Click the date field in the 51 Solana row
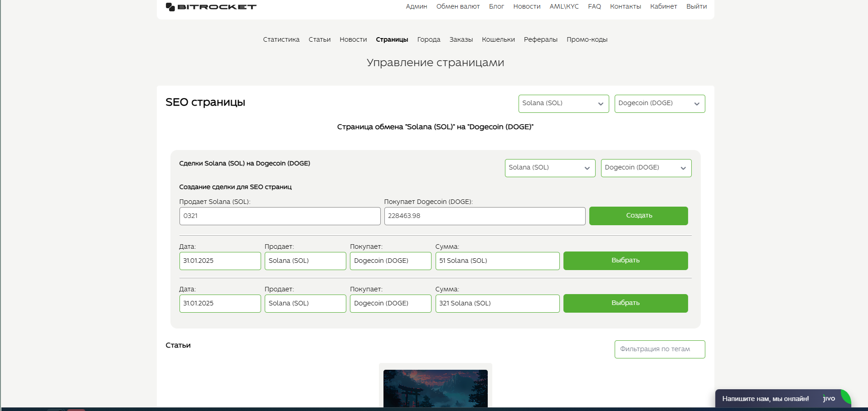The image size is (868, 411). pos(220,261)
